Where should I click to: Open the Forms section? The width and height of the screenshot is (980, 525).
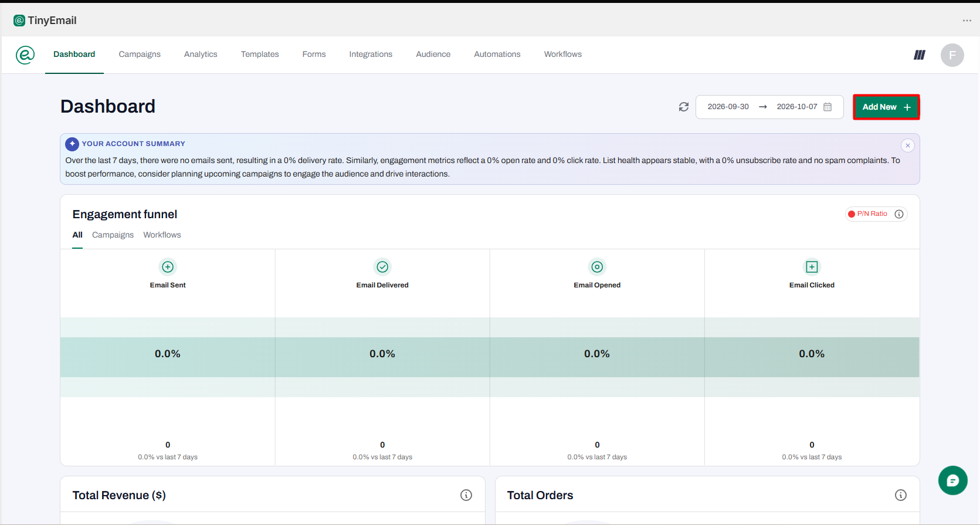[314, 55]
